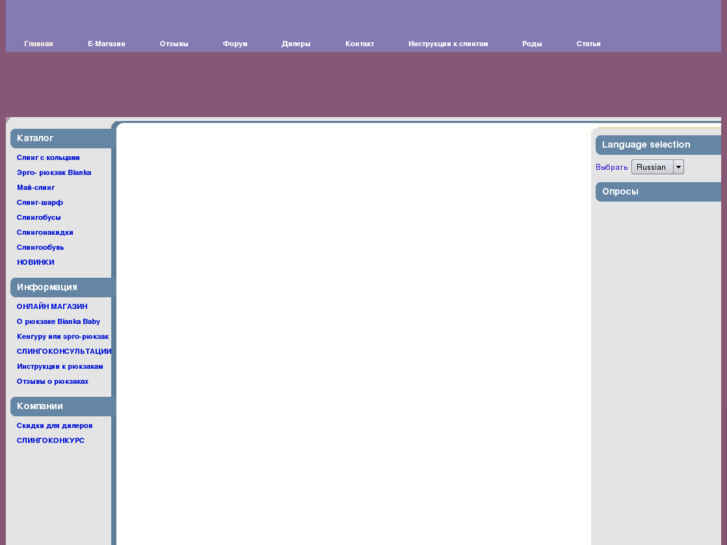Go to Е-Магазин in top navigation
Screen dimensions: 727x545
click(x=107, y=44)
